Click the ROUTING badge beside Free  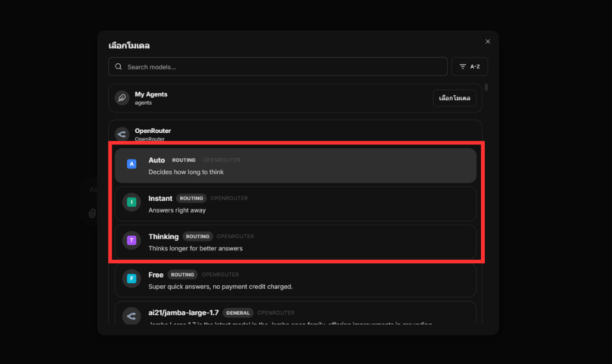(x=182, y=275)
